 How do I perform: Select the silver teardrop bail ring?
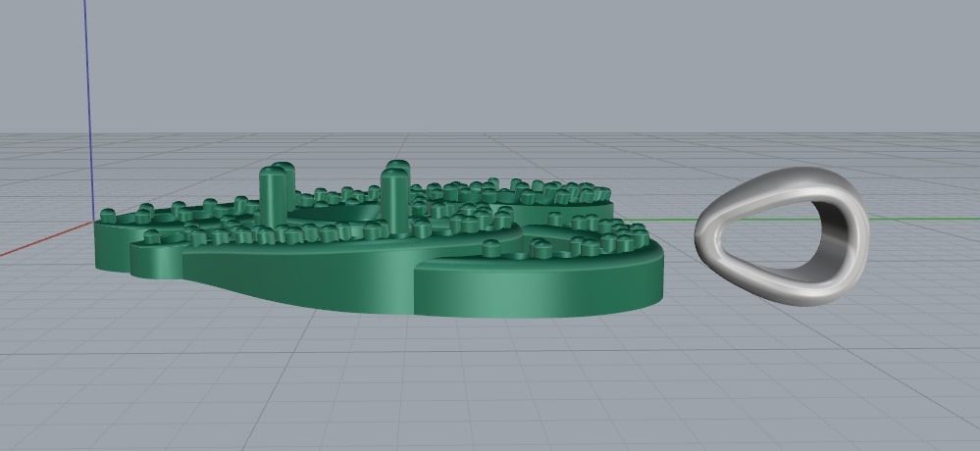point(782,236)
